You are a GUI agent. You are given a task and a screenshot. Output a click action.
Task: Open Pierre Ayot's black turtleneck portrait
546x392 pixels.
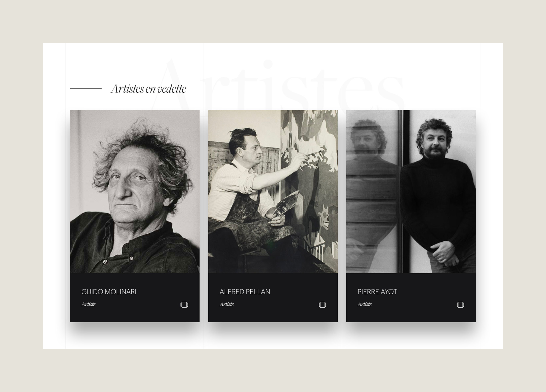point(411,192)
